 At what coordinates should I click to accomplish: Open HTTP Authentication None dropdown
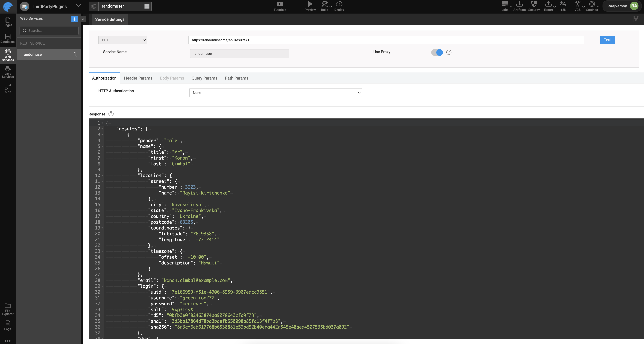point(275,93)
